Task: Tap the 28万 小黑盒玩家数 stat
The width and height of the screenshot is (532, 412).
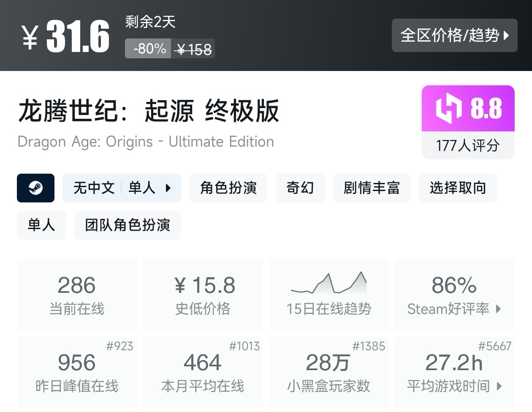Action: [x=328, y=373]
